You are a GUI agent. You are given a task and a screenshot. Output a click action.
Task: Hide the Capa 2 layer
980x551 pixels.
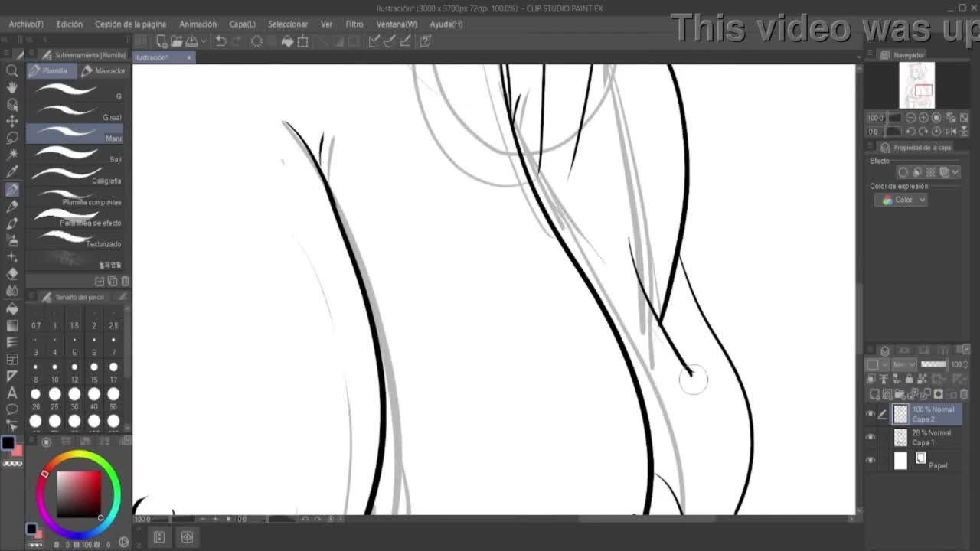pos(870,414)
